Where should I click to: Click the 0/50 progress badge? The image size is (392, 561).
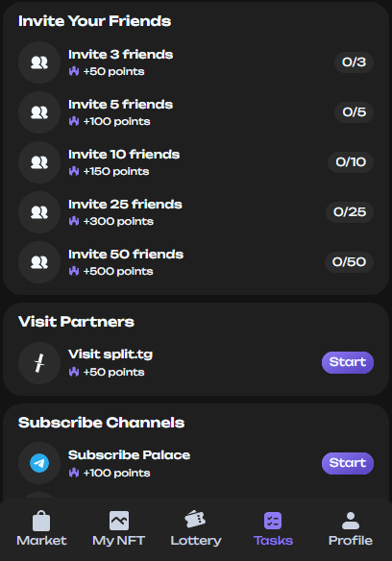[x=349, y=262]
